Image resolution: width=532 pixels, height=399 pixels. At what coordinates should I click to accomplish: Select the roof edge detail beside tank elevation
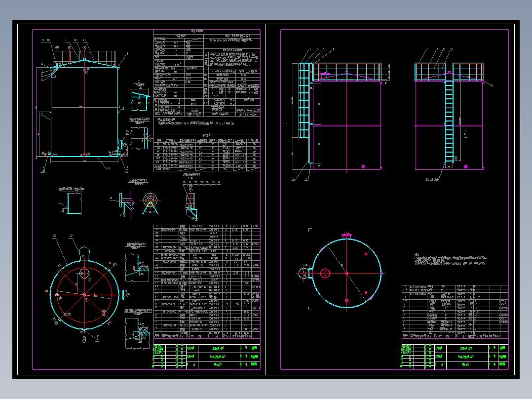140,97
